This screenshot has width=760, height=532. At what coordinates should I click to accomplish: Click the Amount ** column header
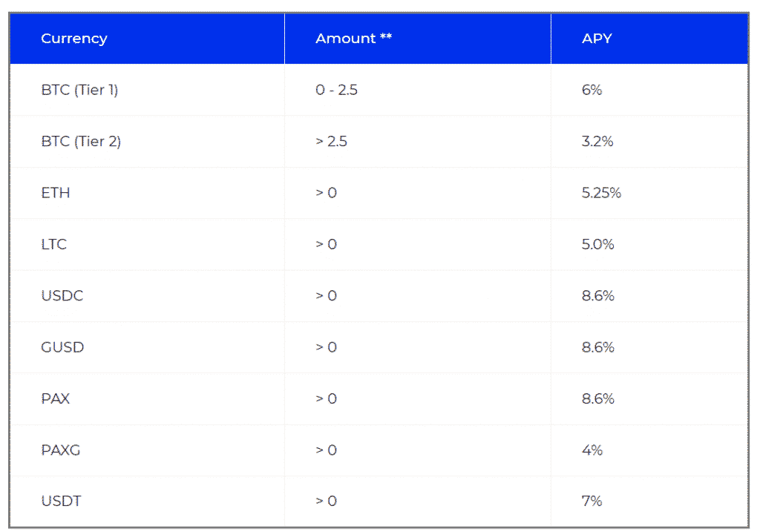click(x=353, y=39)
